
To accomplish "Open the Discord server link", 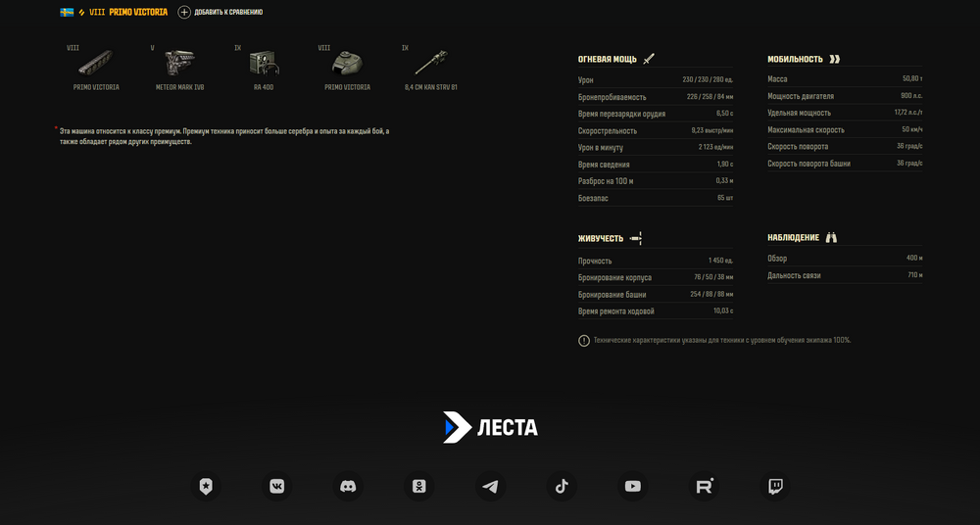I will tap(348, 486).
